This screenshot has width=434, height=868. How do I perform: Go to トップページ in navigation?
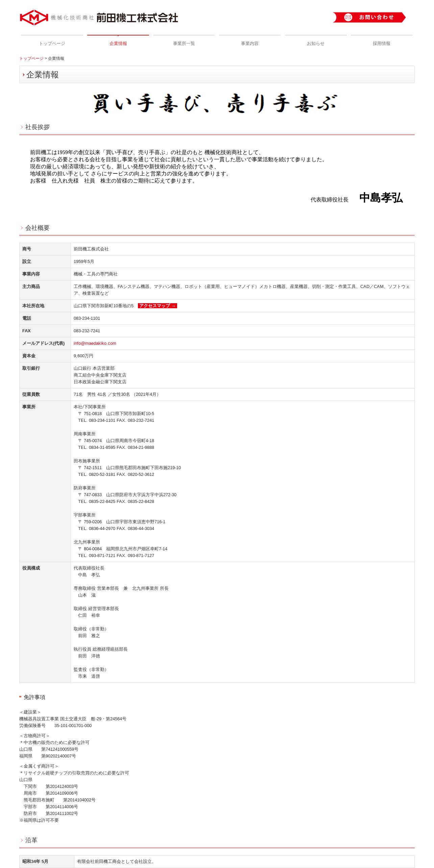tap(52, 44)
